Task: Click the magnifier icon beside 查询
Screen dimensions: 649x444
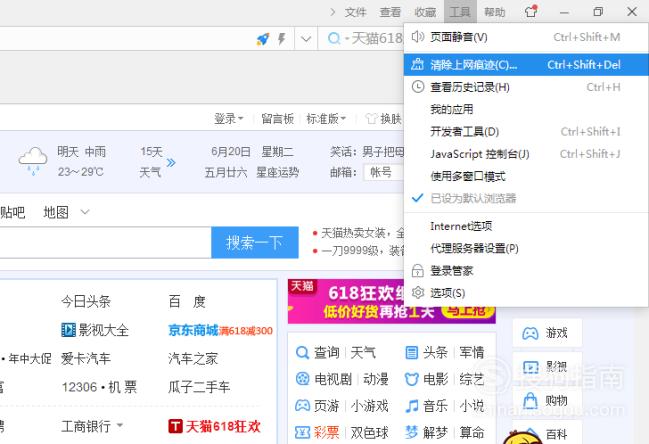Action: [x=303, y=353]
